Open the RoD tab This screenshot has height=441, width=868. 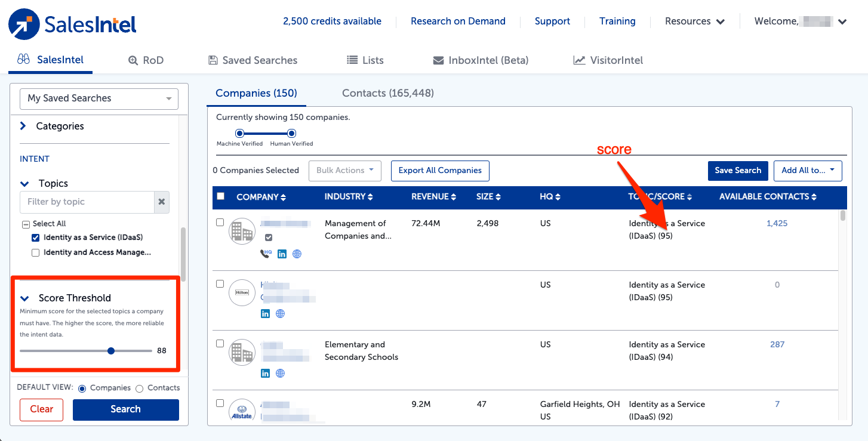tap(146, 60)
